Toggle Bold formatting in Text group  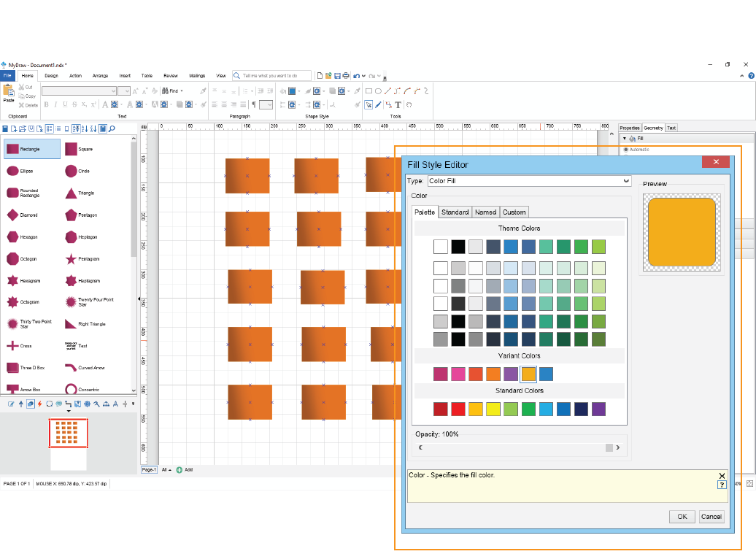click(46, 104)
